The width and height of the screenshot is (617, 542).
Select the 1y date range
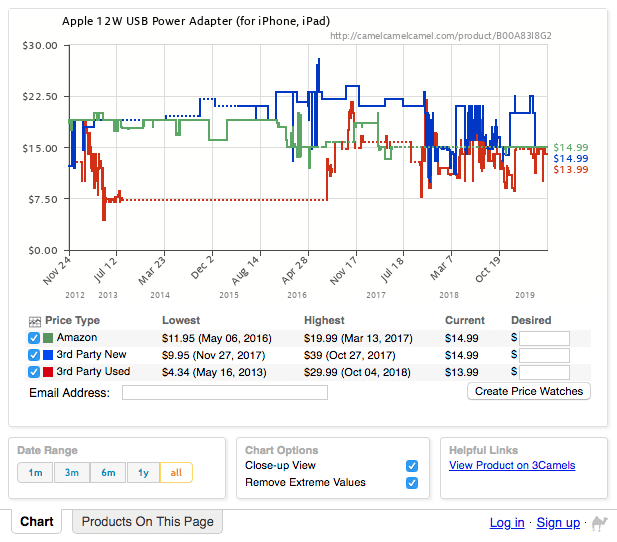[x=144, y=472]
